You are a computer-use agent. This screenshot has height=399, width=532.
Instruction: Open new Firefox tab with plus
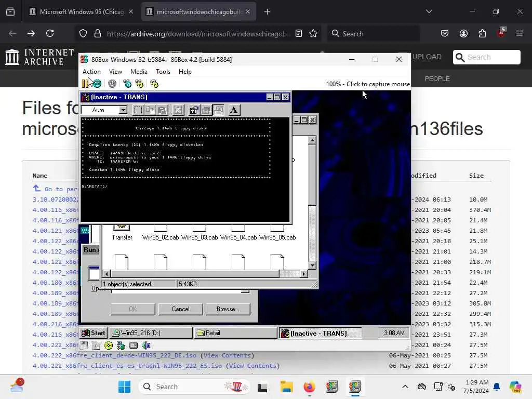[x=267, y=12]
